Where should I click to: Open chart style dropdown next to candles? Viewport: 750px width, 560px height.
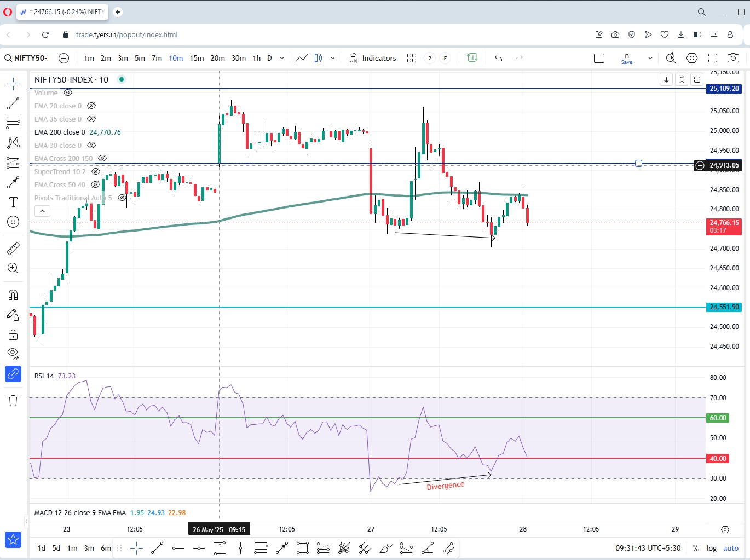pos(332,58)
